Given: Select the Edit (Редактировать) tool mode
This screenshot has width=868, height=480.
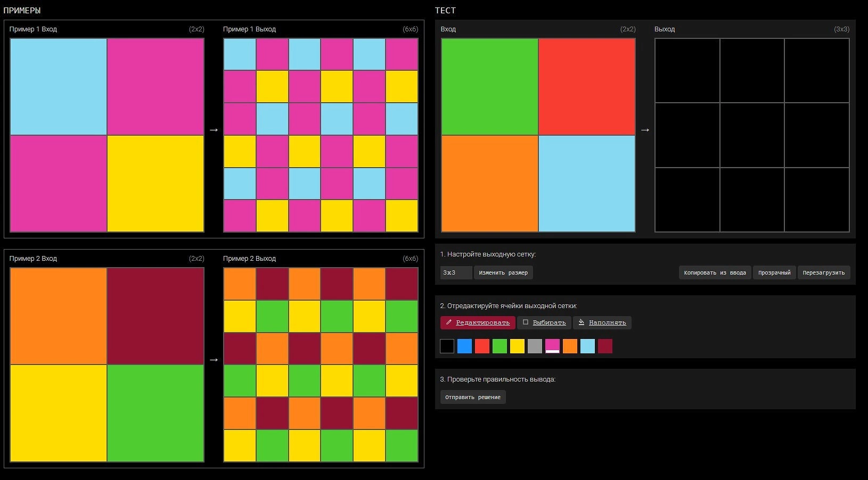Looking at the screenshot, I should coord(478,322).
